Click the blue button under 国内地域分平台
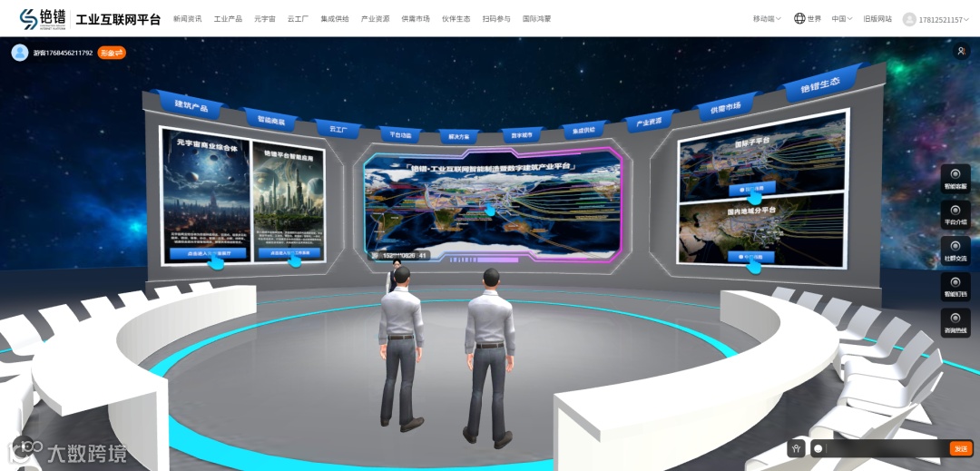 [751, 257]
